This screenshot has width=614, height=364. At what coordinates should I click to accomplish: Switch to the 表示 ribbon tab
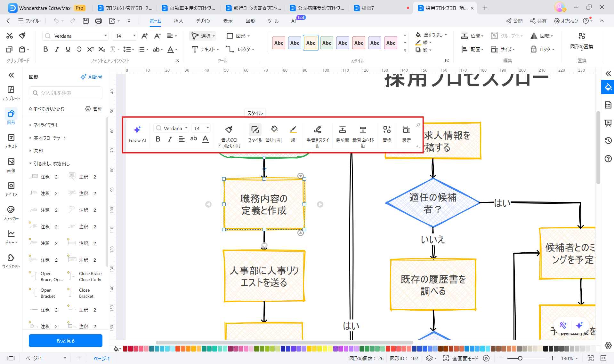pos(228,21)
